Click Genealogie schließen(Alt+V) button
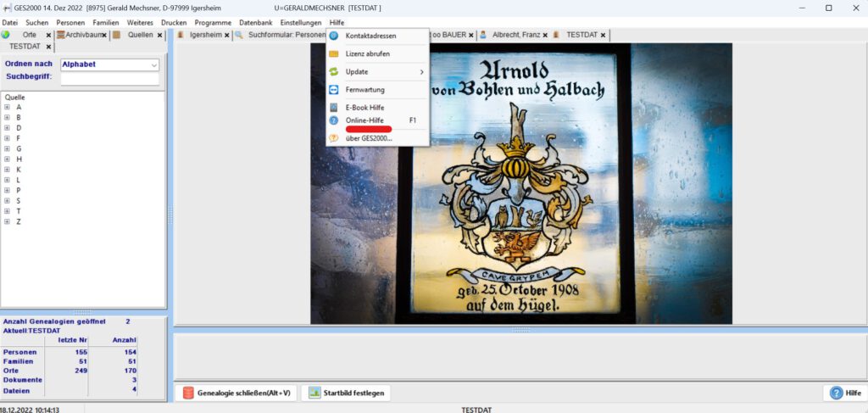868x413 pixels. click(237, 393)
